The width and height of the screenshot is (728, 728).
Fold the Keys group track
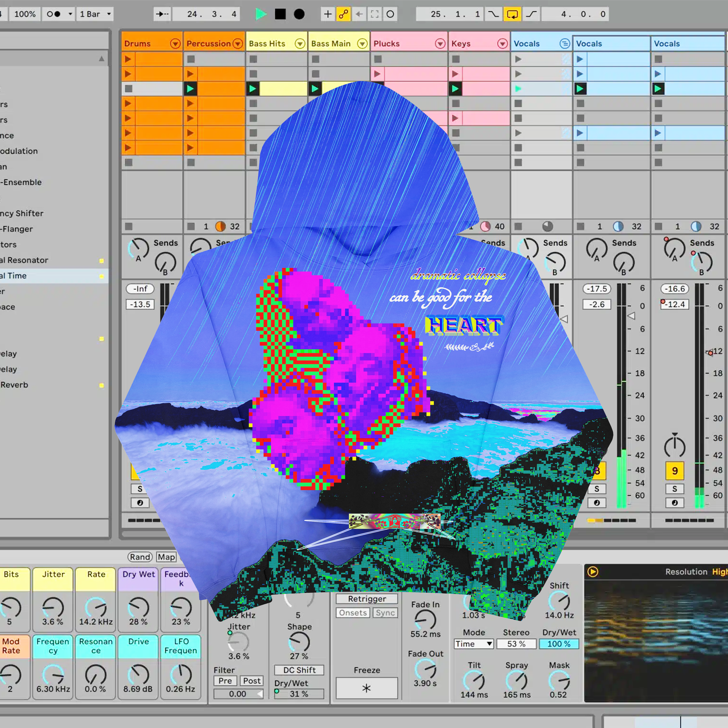(x=502, y=44)
